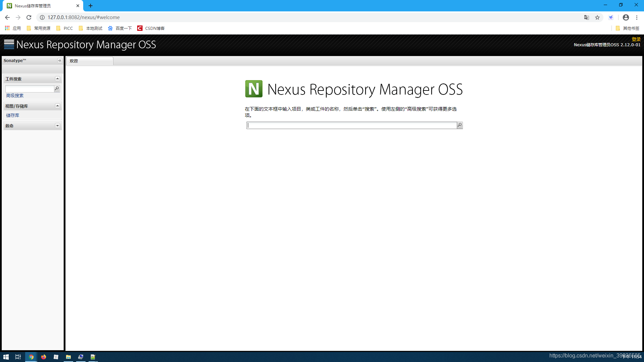Launch Firefox from the taskbar
Viewport: 644px width, 362px height.
pyautogui.click(x=44, y=357)
